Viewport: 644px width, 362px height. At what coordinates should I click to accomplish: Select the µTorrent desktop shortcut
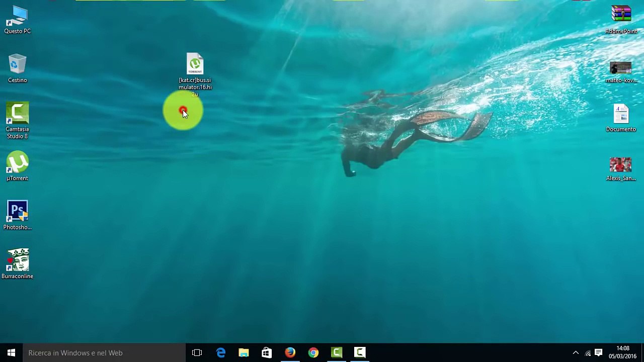tap(17, 166)
